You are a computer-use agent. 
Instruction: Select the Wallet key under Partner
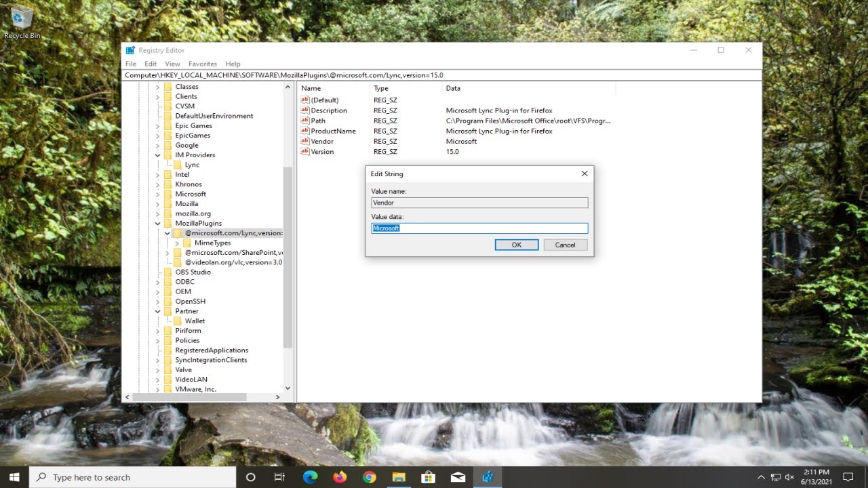[195, 321]
